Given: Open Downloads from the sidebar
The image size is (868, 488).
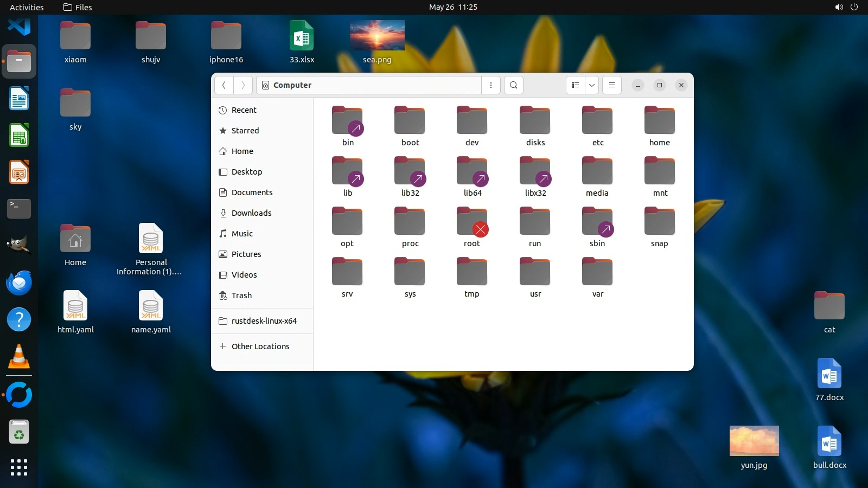Looking at the screenshot, I should click(x=251, y=213).
